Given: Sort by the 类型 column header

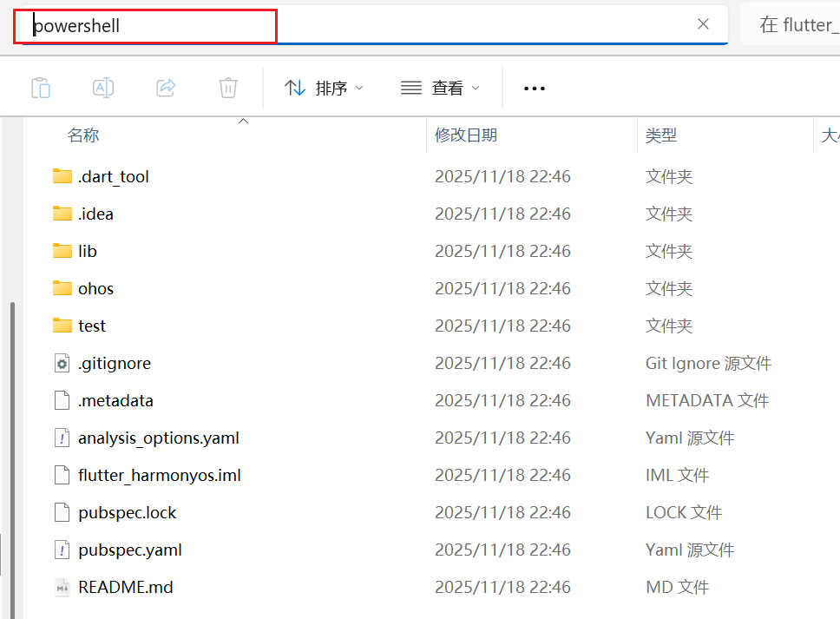Looking at the screenshot, I should click(x=661, y=135).
